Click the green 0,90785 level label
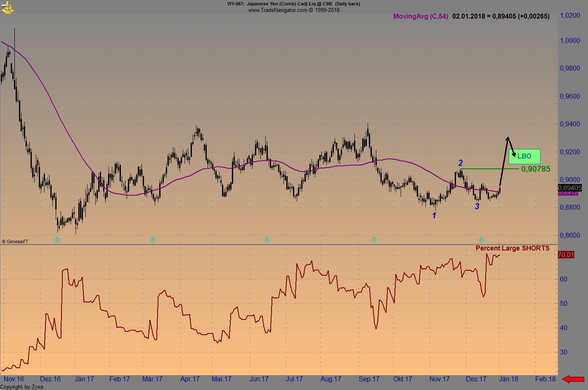Viewport: 588px width, 390px height. coord(536,169)
